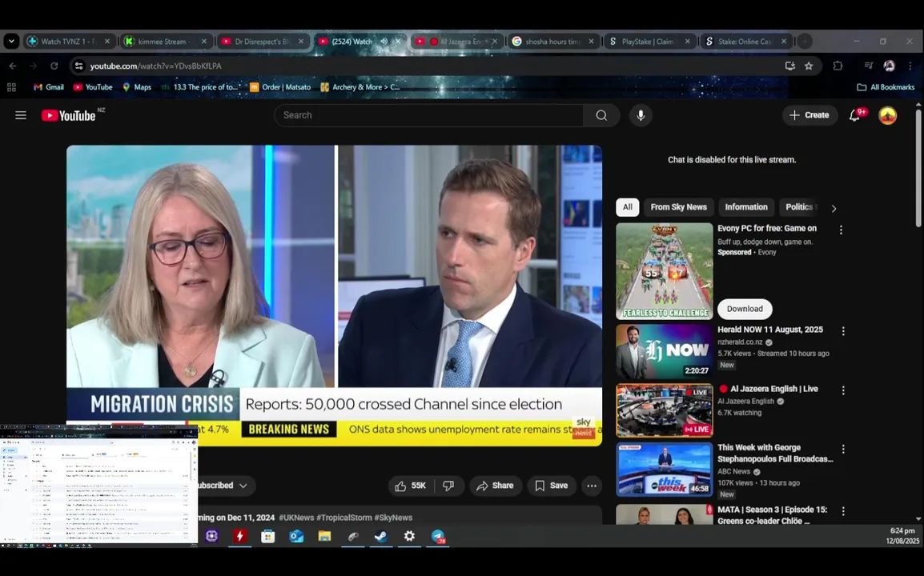Open the YouTube guide hamburger menu
Screen dimensions: 924x576
click(21, 115)
